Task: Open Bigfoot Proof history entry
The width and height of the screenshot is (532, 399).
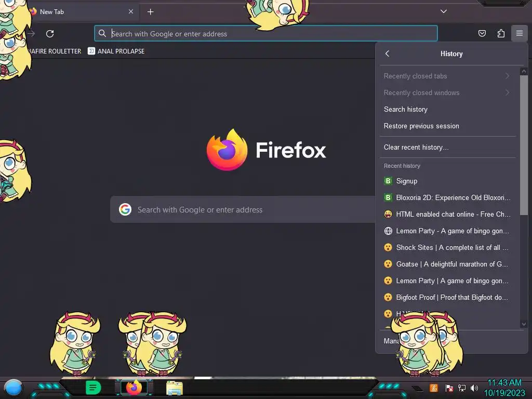Action: tap(447, 297)
